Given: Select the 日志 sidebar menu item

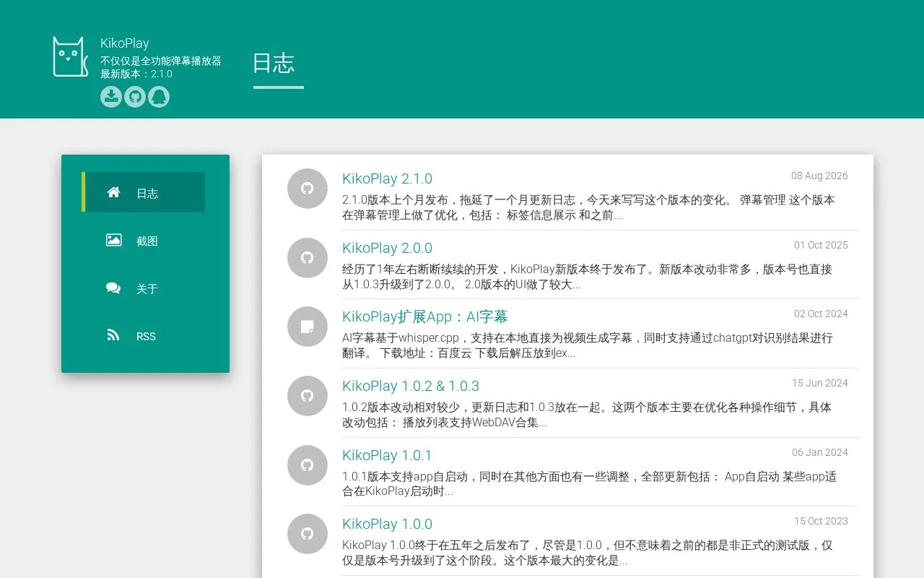Looking at the screenshot, I should click(144, 192).
